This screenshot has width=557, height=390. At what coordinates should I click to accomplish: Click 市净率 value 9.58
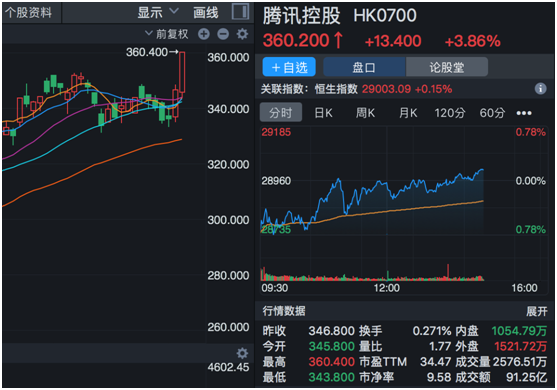(x=439, y=377)
